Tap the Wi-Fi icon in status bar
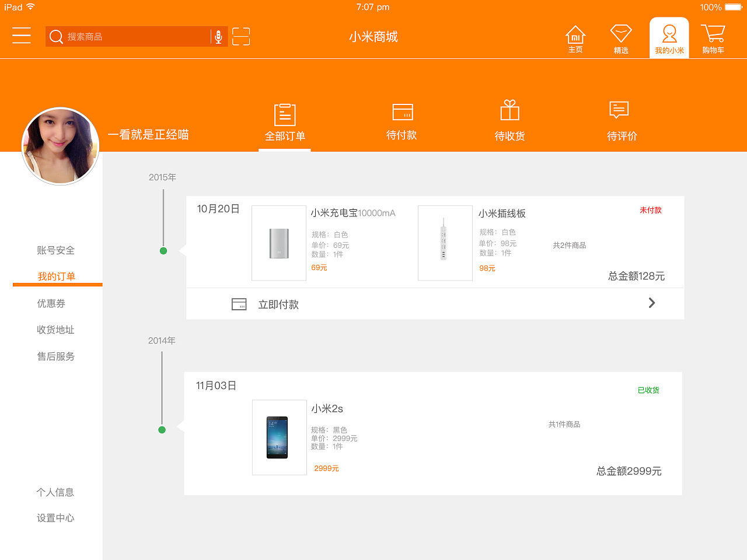 click(30, 7)
